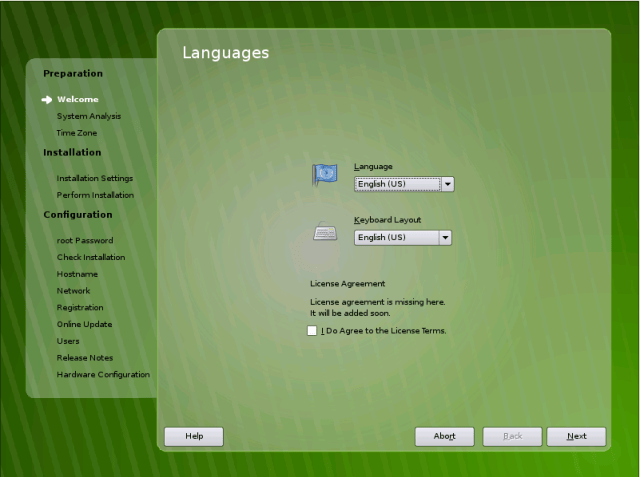640x477 pixels.
Task: Click Release Notes in sidebar
Action: (85, 358)
